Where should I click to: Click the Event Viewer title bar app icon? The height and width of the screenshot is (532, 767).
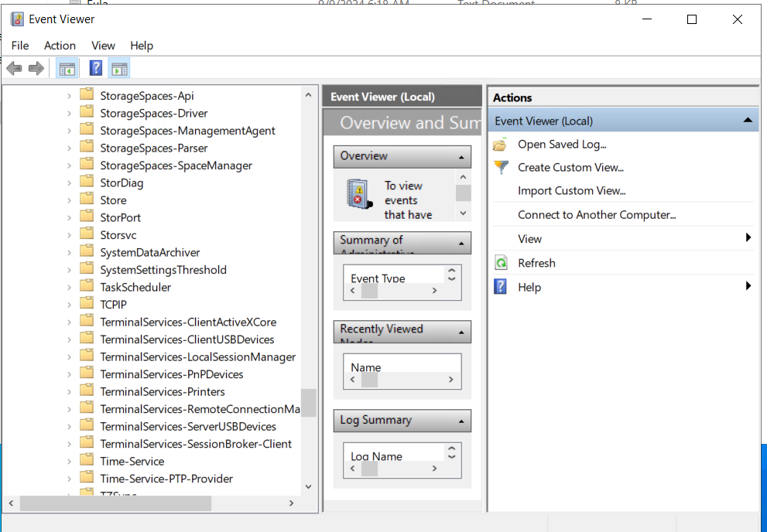coord(17,19)
